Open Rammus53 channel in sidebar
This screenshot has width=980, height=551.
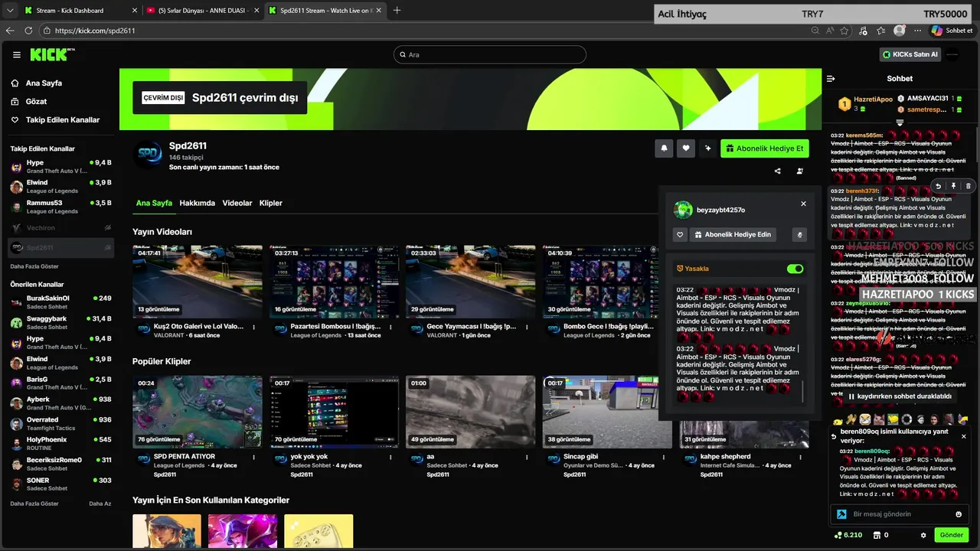click(x=60, y=207)
